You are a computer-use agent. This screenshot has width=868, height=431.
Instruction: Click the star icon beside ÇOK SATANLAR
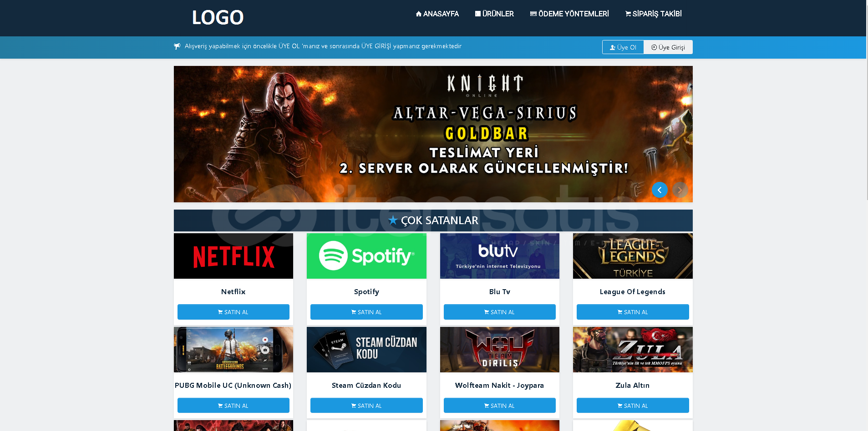393,220
